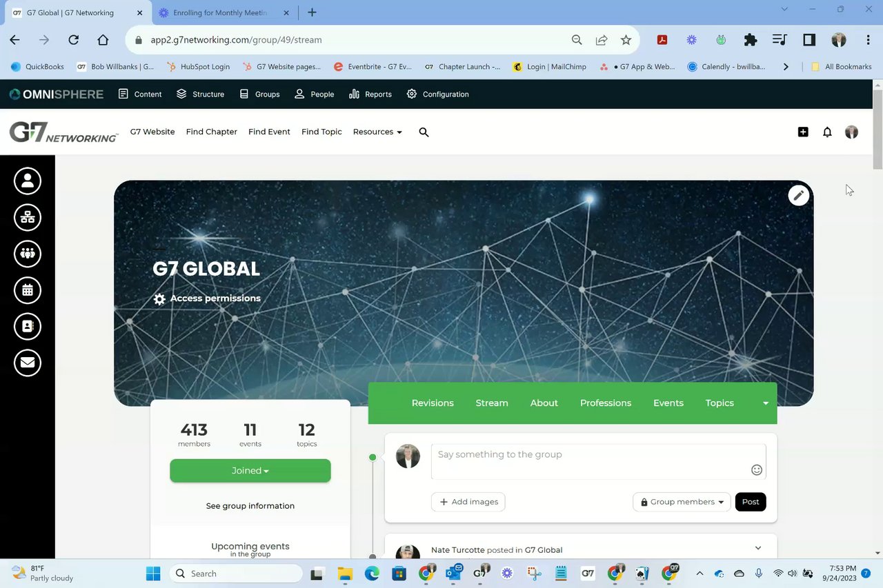
Task: Bookmark this page with the star icon
Action: [626, 40]
